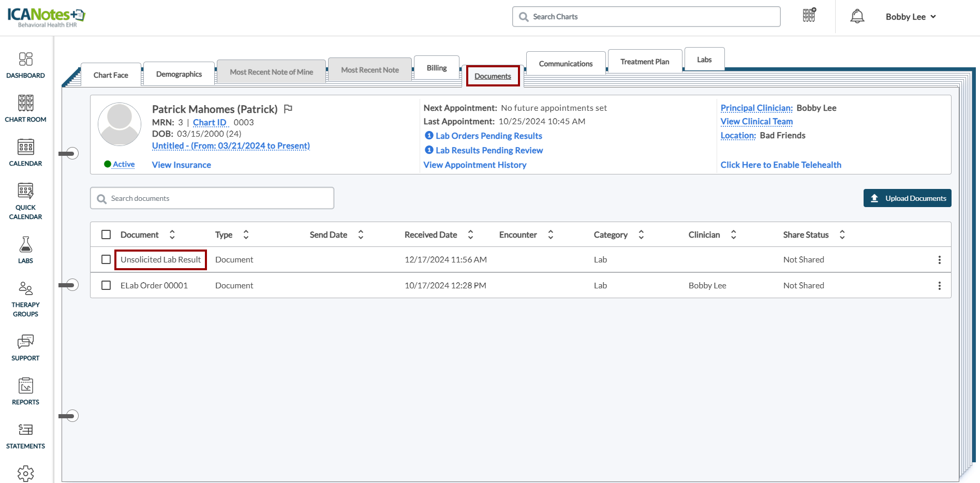
Task: Sort documents by Received Date
Action: (470, 235)
